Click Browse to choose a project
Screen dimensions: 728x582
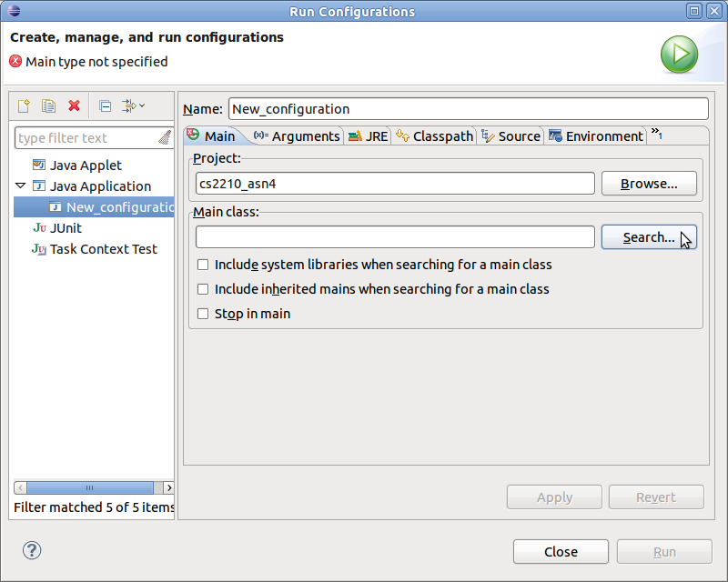click(649, 184)
